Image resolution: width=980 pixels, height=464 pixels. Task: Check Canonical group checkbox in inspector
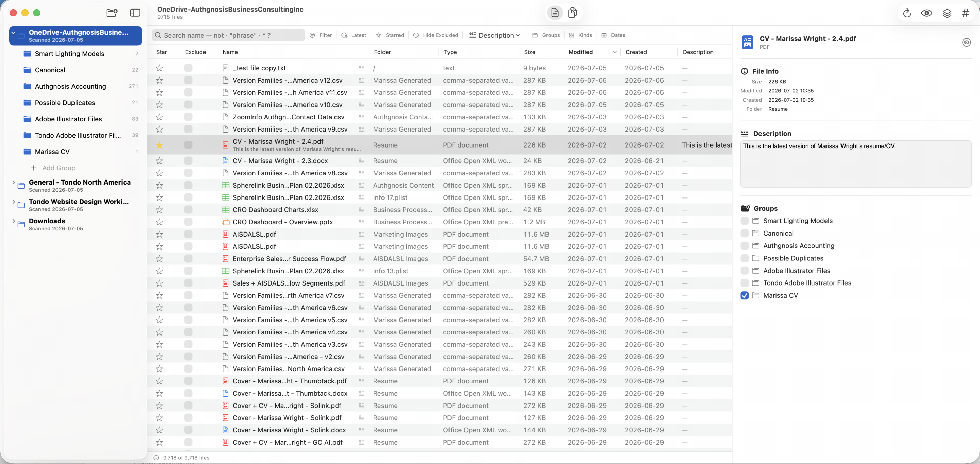pyautogui.click(x=745, y=233)
